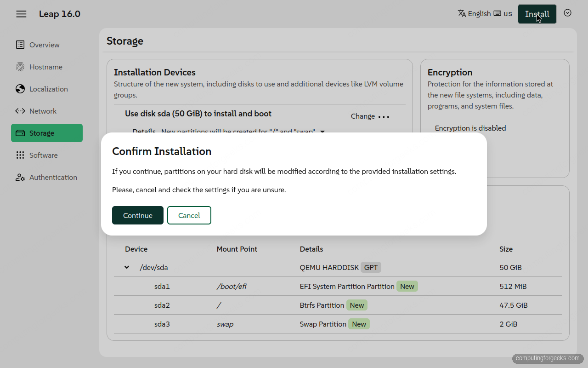Click the Storage drive icon
588x368 pixels.
(x=20, y=133)
